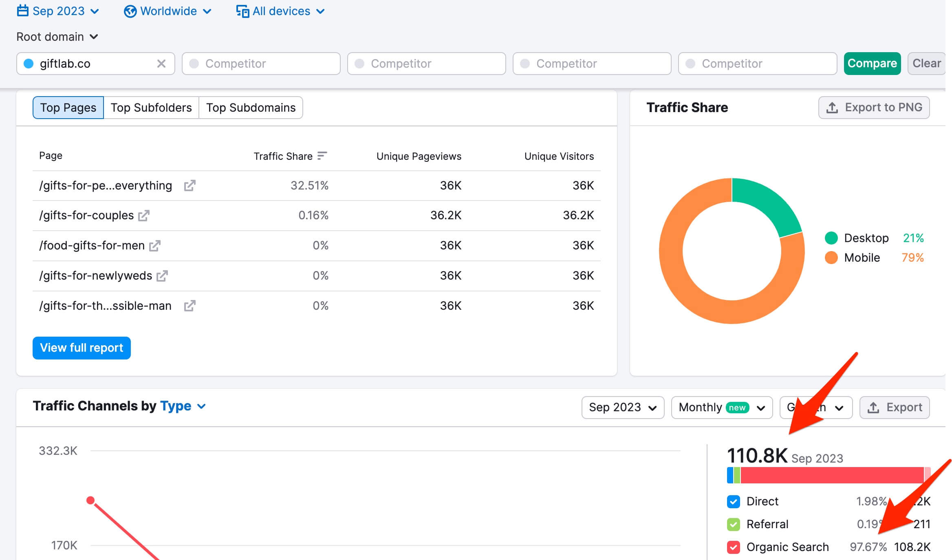952x560 pixels.
Task: Click the upload icon in Export to PNG
Action: point(832,108)
